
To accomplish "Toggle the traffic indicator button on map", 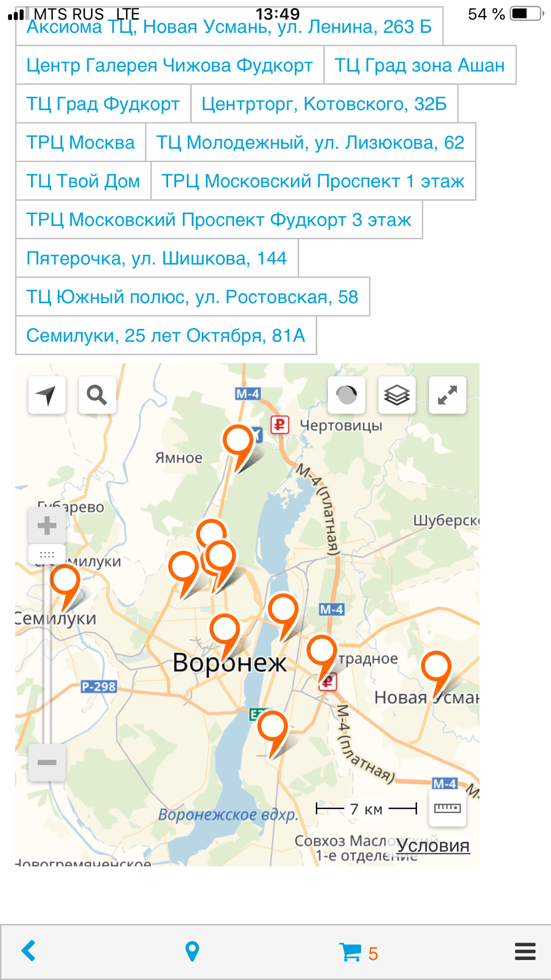I will click(347, 395).
